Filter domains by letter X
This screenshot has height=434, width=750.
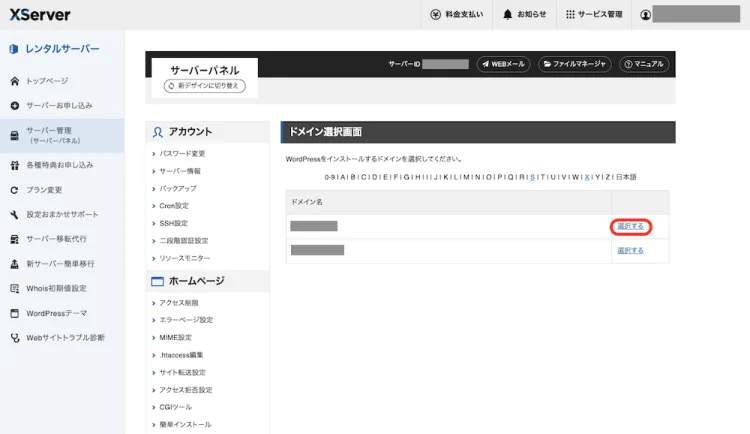[x=587, y=177]
